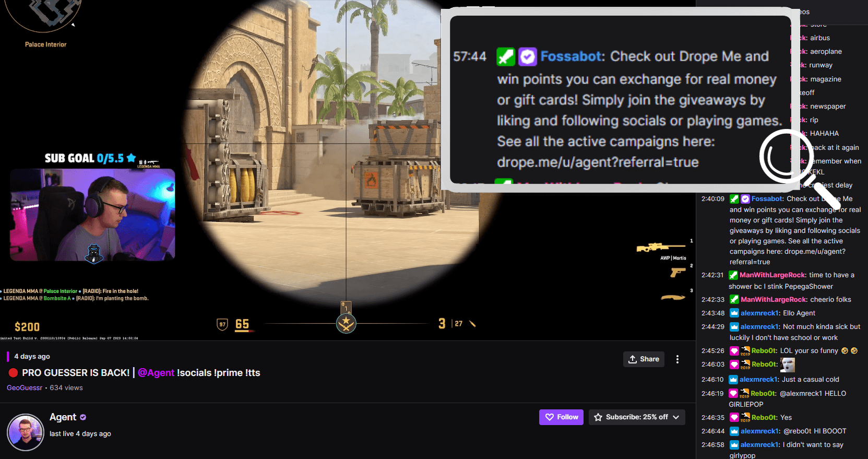Jump to the 2:46:44 chat timestamp
This screenshot has width=868, height=459.
click(713, 431)
